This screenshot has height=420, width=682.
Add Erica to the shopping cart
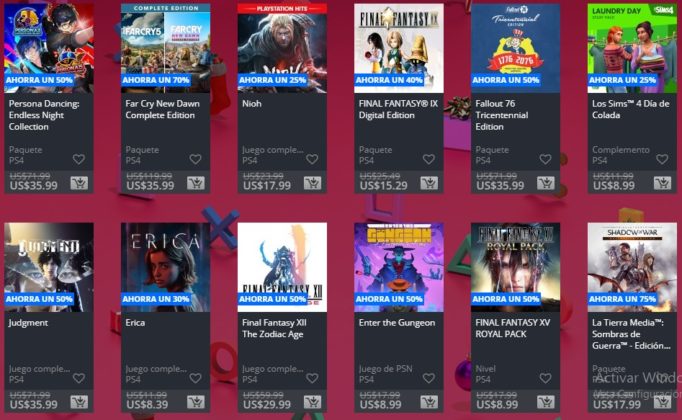(x=196, y=402)
